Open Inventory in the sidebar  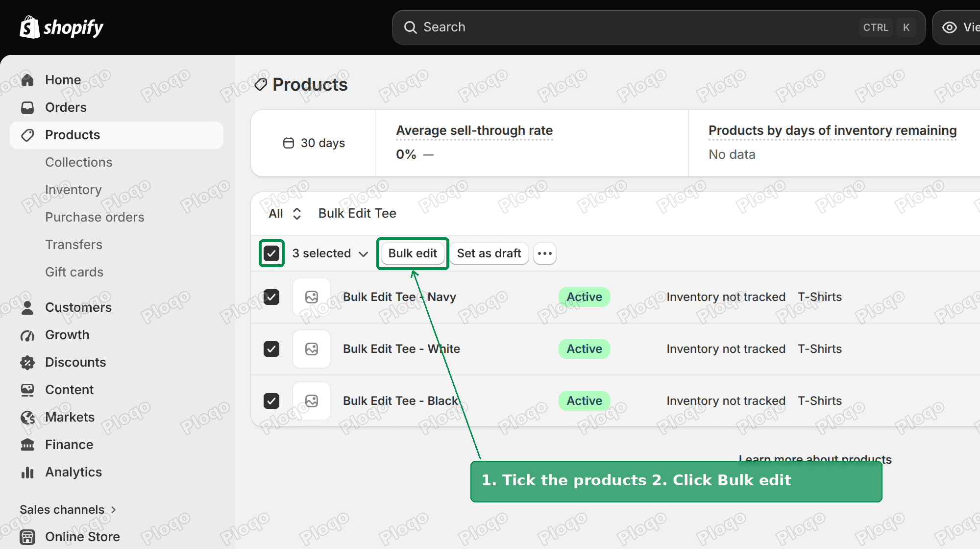(73, 190)
